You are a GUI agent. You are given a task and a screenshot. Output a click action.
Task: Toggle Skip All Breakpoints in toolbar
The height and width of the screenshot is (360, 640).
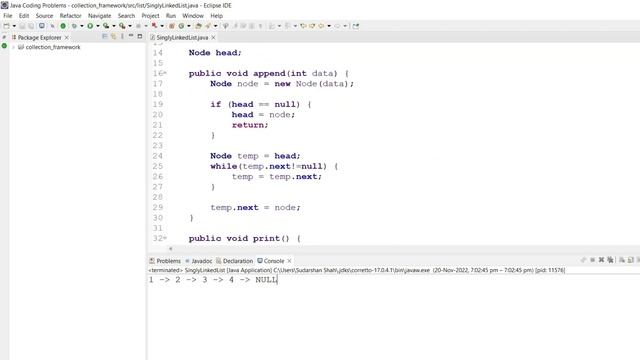coord(52,26)
